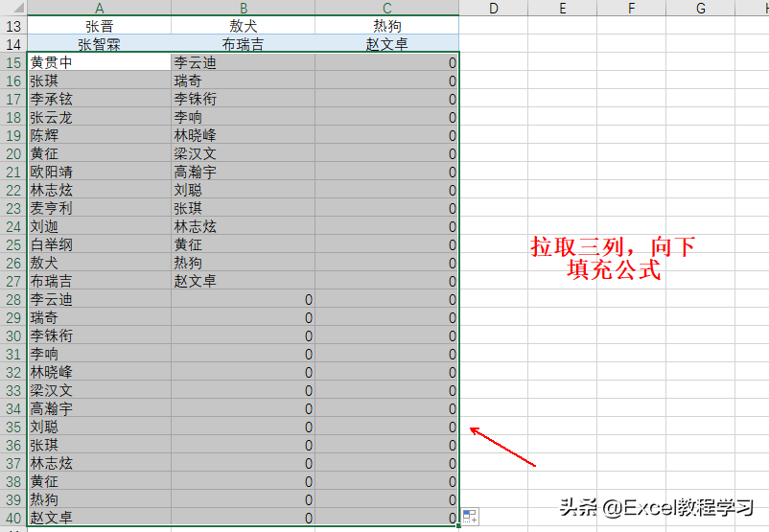The width and height of the screenshot is (769, 532).
Task: Select row 15 header
Action: (13, 62)
